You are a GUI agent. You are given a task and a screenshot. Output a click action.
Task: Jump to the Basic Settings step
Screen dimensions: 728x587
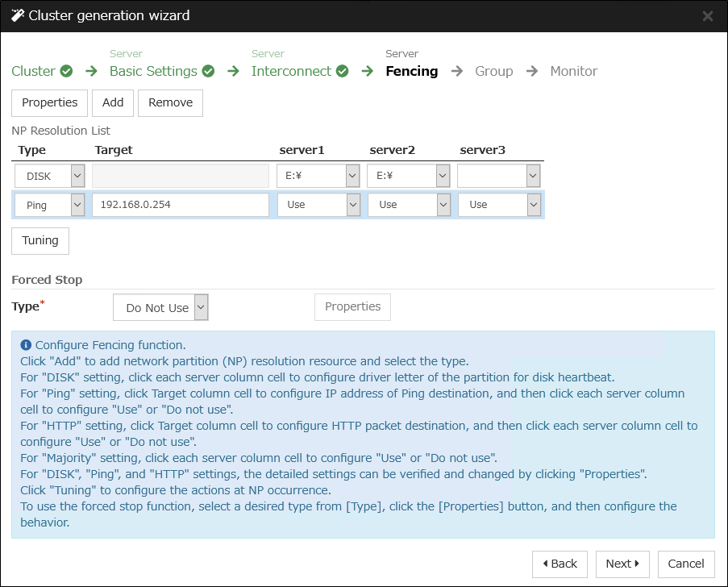(x=153, y=71)
